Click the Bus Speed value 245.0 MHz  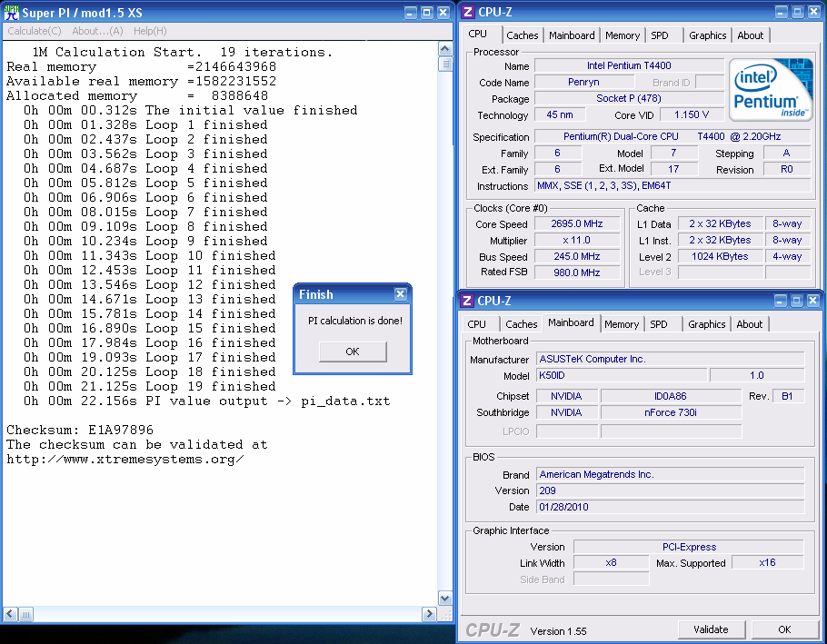(x=577, y=256)
